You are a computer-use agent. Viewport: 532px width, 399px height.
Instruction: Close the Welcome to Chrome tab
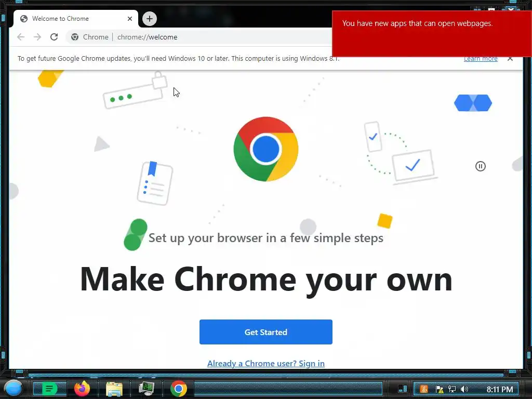coord(129,19)
